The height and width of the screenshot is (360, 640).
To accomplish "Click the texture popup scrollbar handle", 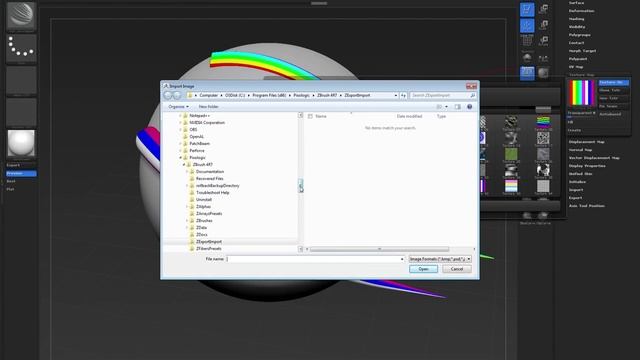I will click(543, 109).
